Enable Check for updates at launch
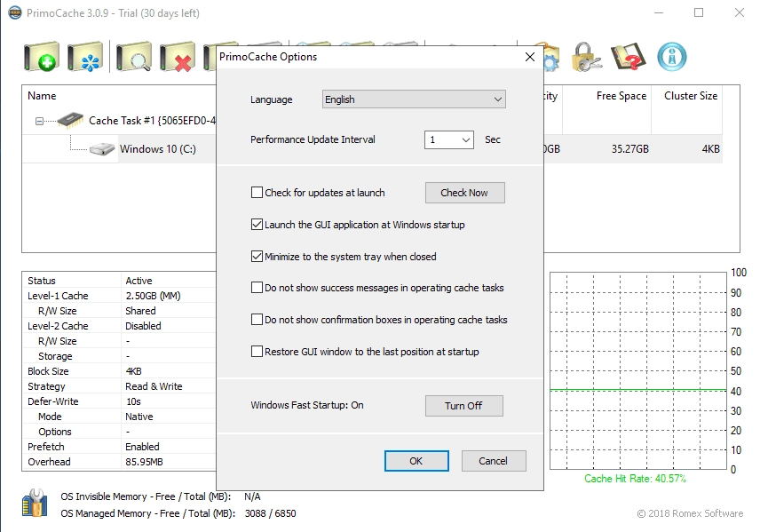 pos(257,193)
